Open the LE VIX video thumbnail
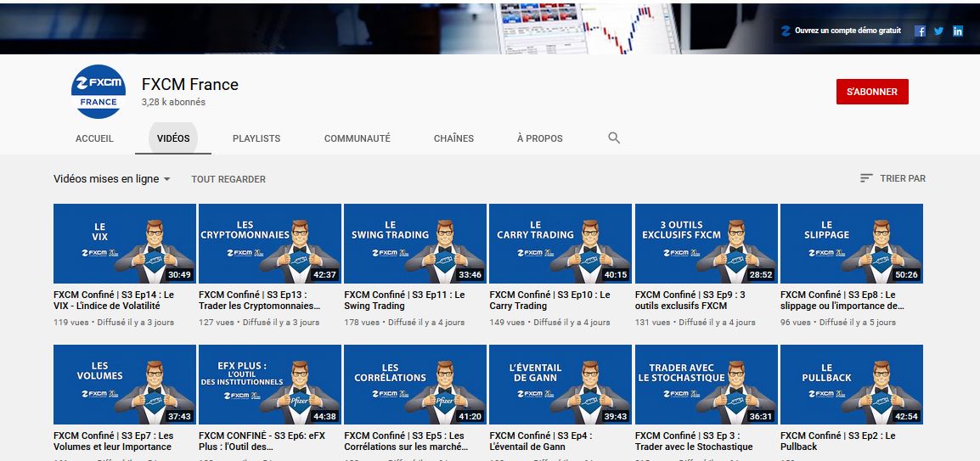This screenshot has width=980, height=461. (x=124, y=244)
